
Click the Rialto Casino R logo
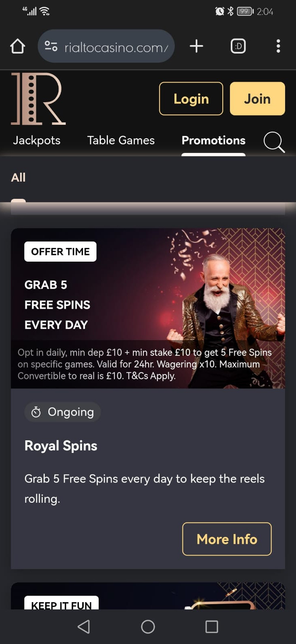pyautogui.click(x=38, y=99)
